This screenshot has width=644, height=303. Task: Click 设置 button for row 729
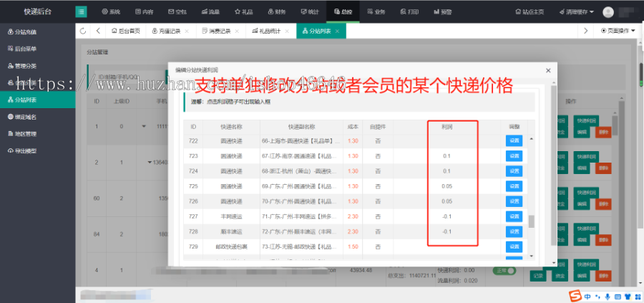514,246
